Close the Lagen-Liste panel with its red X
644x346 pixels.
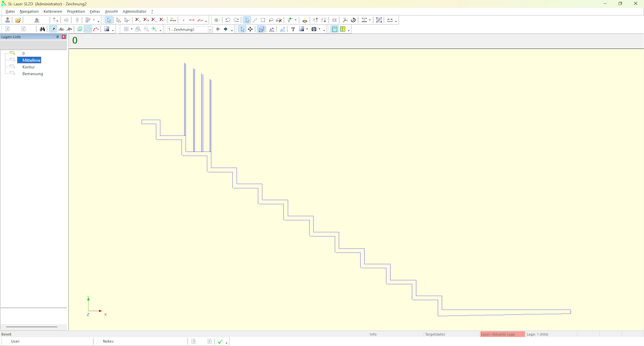tap(63, 36)
